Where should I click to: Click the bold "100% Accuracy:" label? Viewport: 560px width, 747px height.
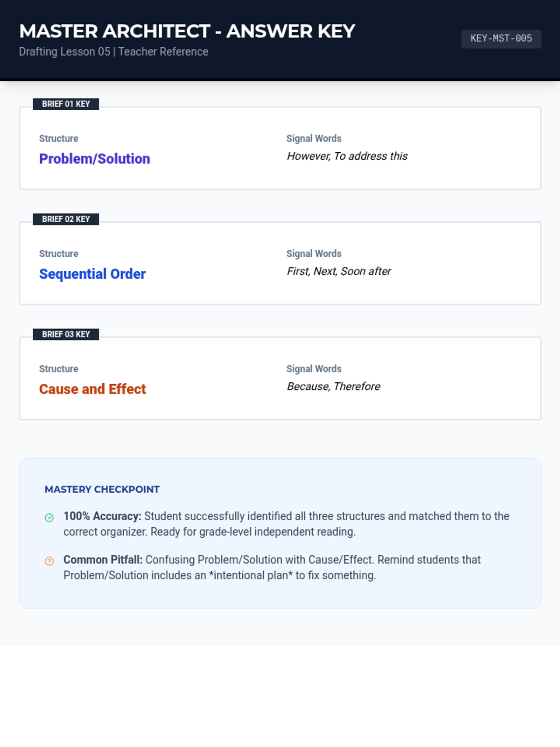102,516
